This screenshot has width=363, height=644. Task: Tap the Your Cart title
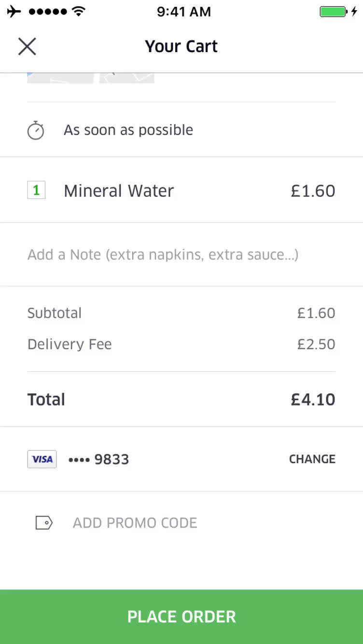click(181, 46)
